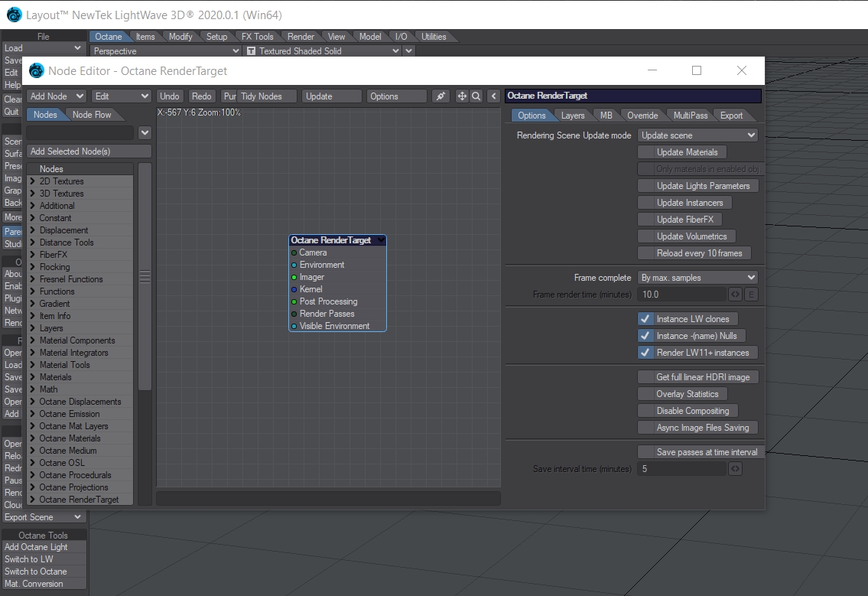Collapse the Octane RenderTarget node with its arrow
Viewport: 868px width, 596px height.
click(x=381, y=240)
